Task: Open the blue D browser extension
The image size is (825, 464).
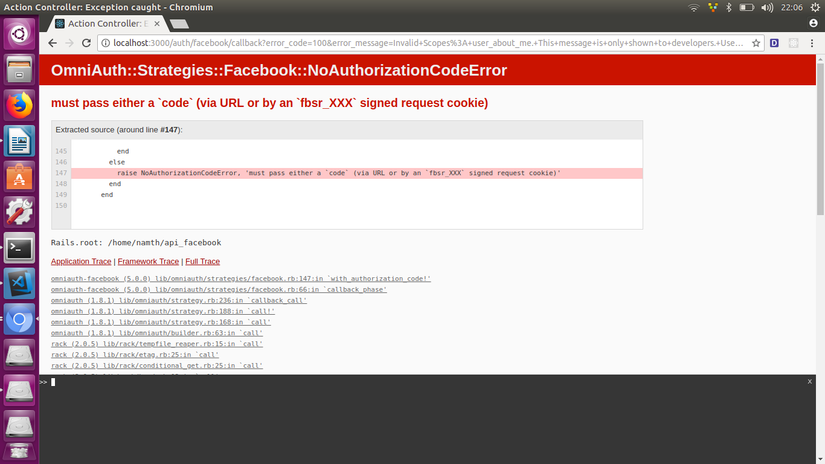Action: coord(774,43)
